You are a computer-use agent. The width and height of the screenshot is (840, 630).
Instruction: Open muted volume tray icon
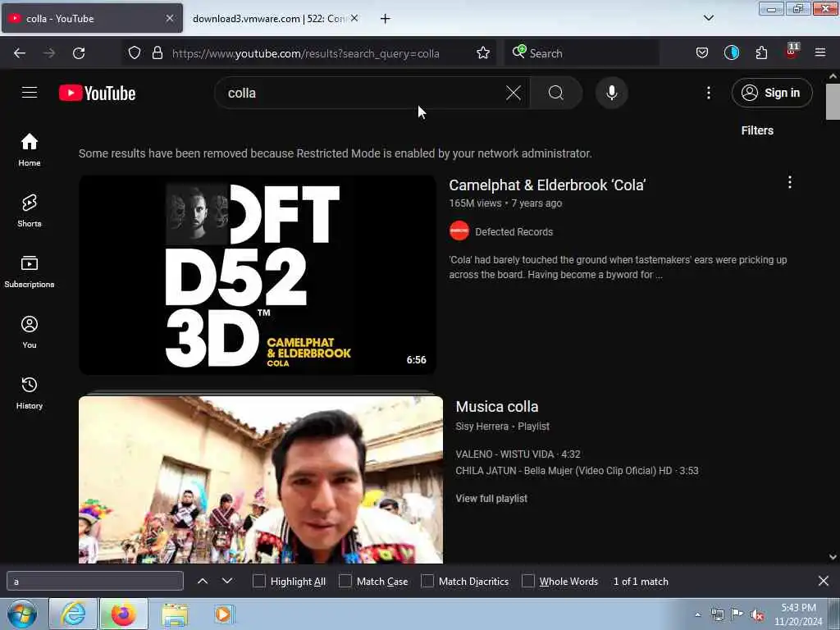(757, 615)
